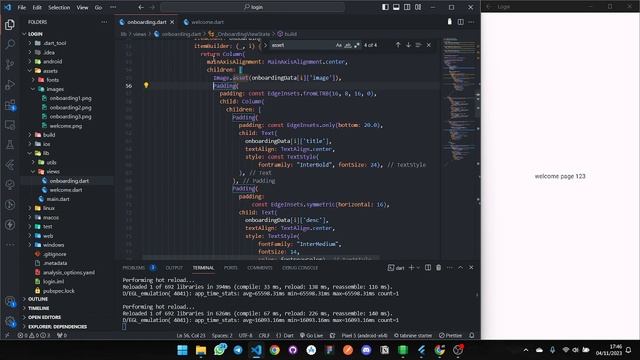Toggle bottom panel layout icon
This screenshot has width=640, height=360.
click(396, 7)
